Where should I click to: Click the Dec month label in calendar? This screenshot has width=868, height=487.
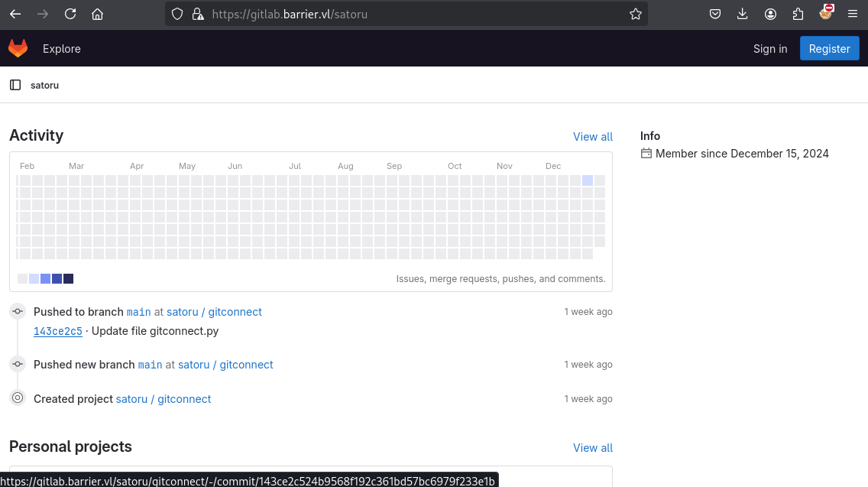pos(553,166)
